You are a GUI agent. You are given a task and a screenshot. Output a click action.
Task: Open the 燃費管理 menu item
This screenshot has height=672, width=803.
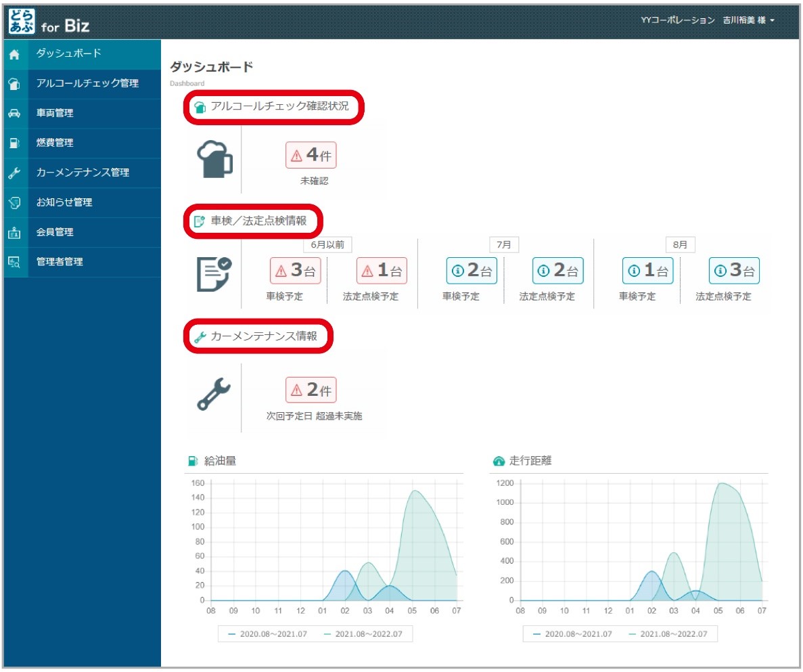click(x=82, y=143)
